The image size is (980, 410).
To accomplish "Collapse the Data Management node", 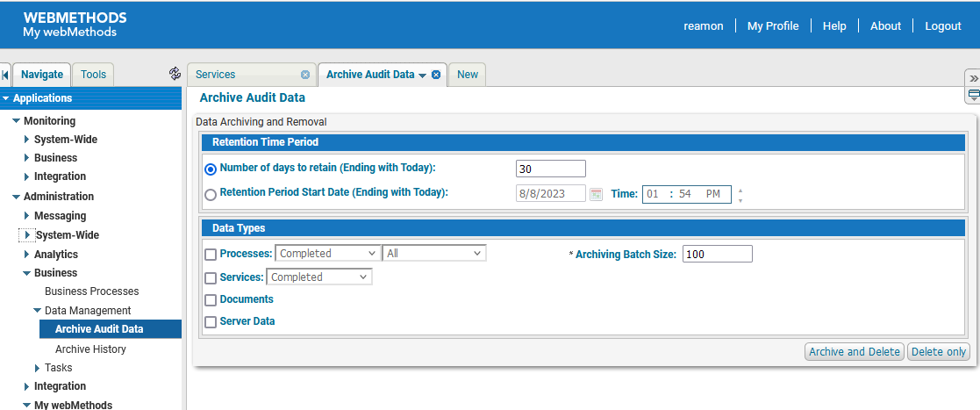I will (x=38, y=311).
